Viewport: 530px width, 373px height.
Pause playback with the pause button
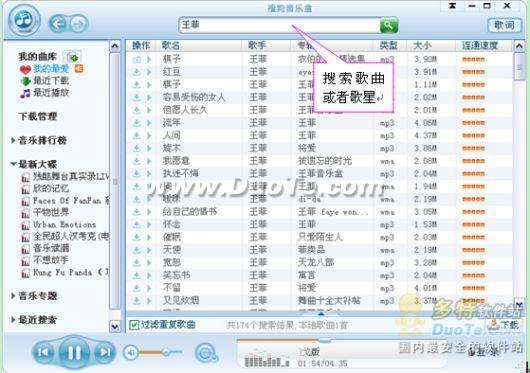[74, 352]
